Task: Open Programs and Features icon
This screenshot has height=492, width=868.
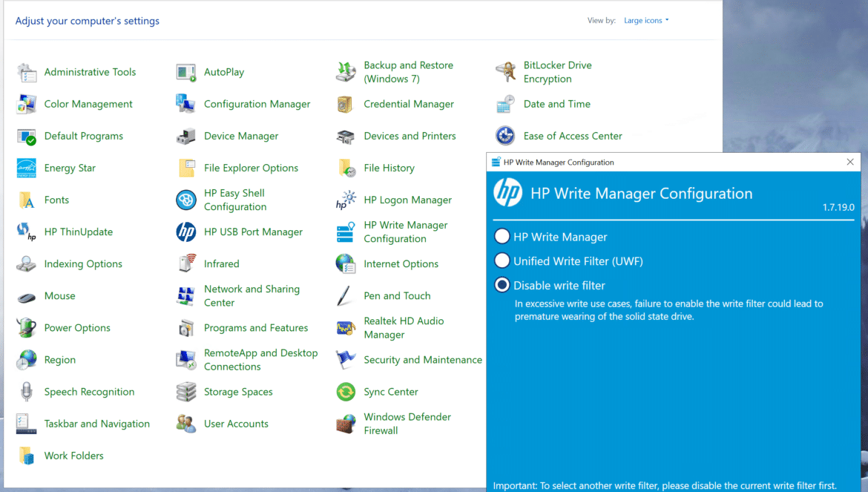Action: 186,328
